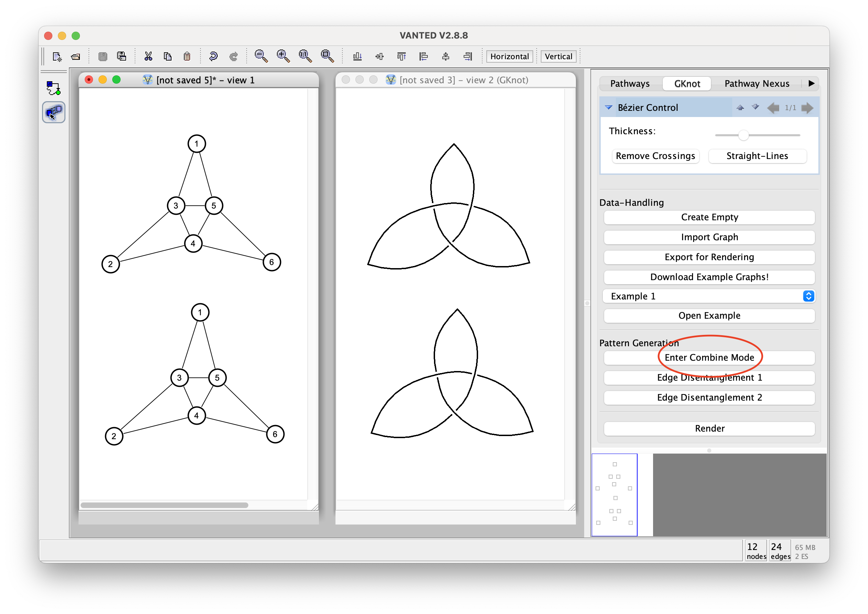
Task: Click the zoom out magnifier icon
Action: (x=261, y=56)
